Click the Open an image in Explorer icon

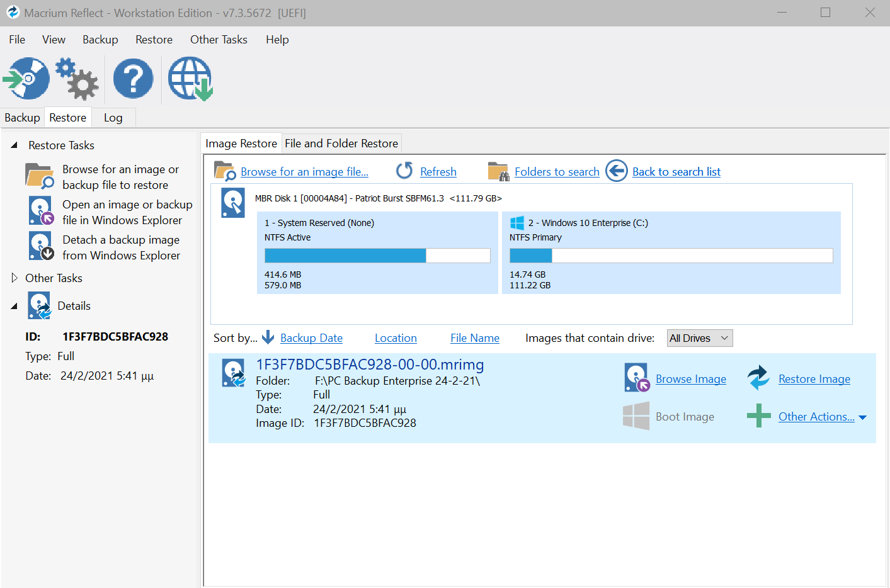click(41, 210)
